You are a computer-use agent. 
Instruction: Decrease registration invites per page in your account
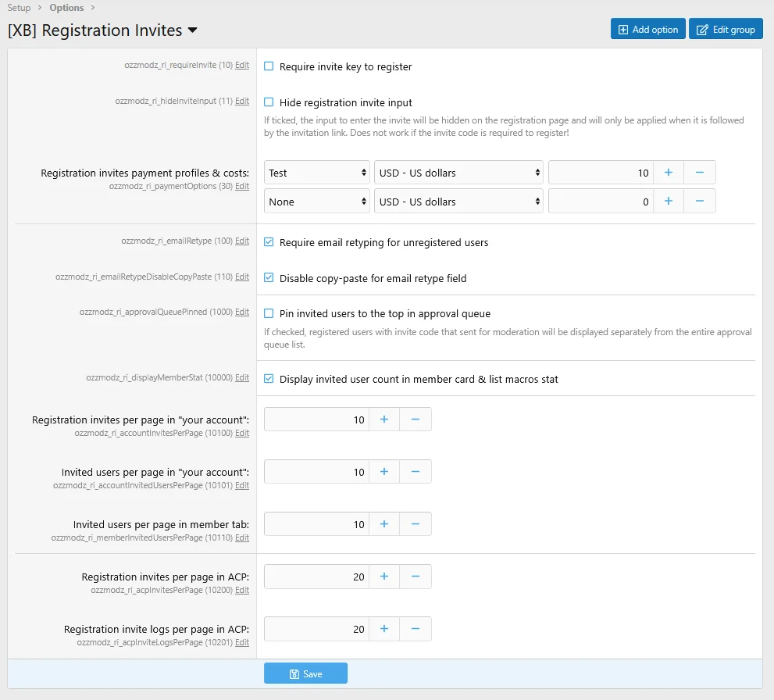414,419
